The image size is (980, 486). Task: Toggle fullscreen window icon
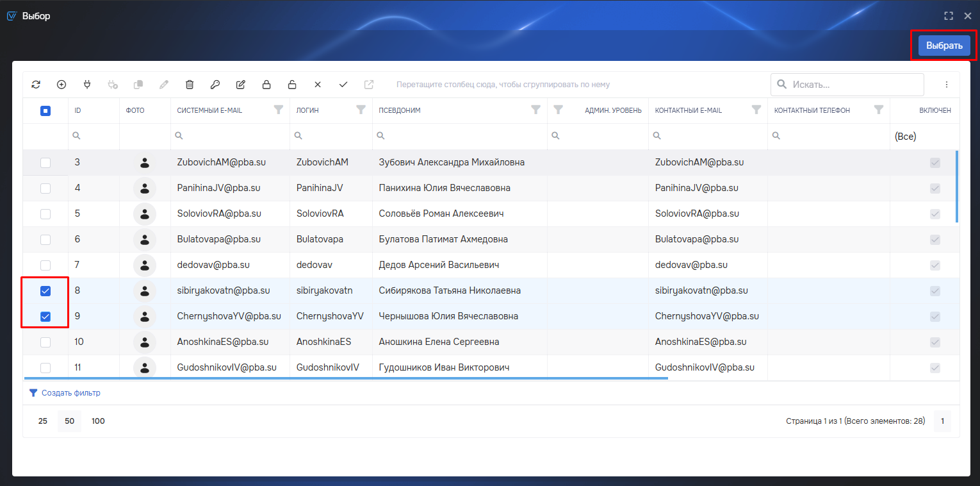[x=949, y=16]
